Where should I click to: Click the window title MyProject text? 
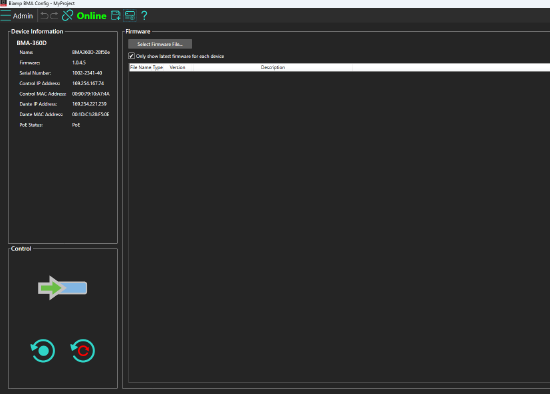64,3
